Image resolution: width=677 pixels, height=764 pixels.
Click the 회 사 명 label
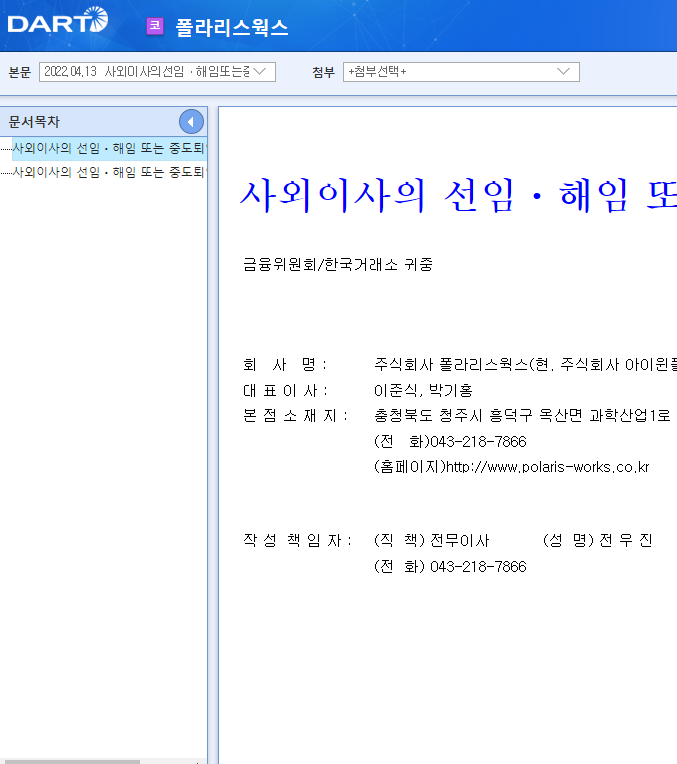285,364
